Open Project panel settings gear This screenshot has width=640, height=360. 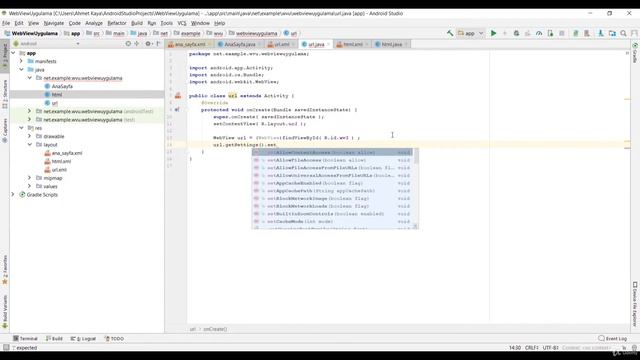click(148, 43)
